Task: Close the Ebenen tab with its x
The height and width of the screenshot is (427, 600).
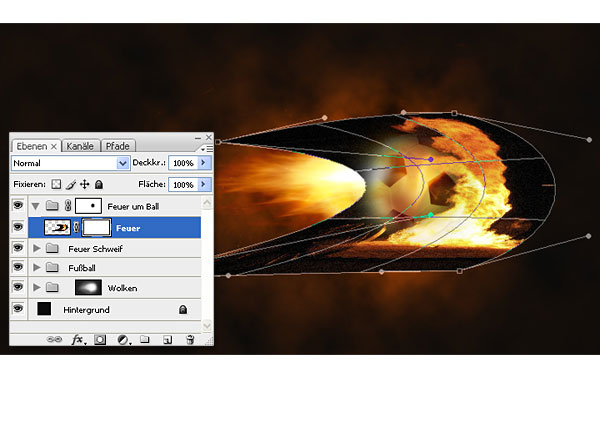Action: coord(54,146)
